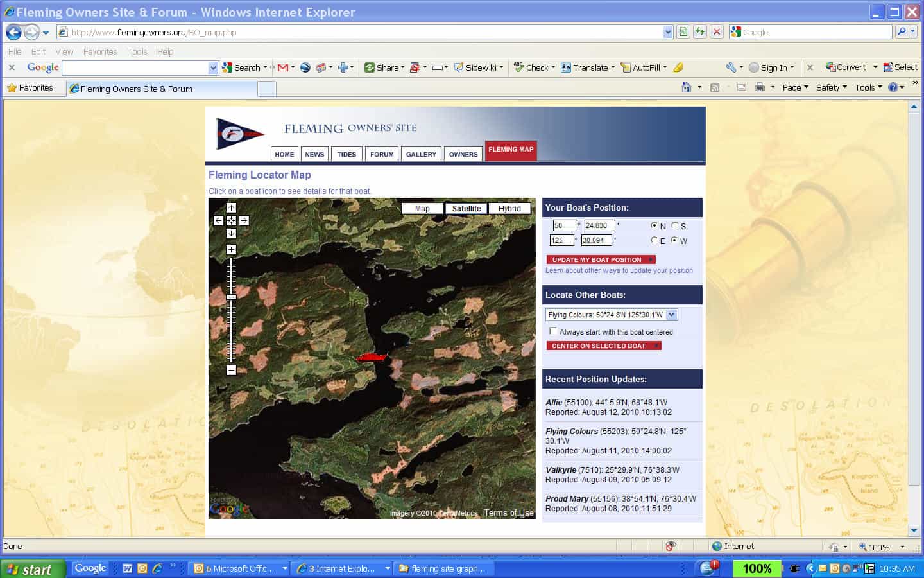Image resolution: width=924 pixels, height=578 pixels.
Task: Click the latitude degrees field
Action: (565, 225)
